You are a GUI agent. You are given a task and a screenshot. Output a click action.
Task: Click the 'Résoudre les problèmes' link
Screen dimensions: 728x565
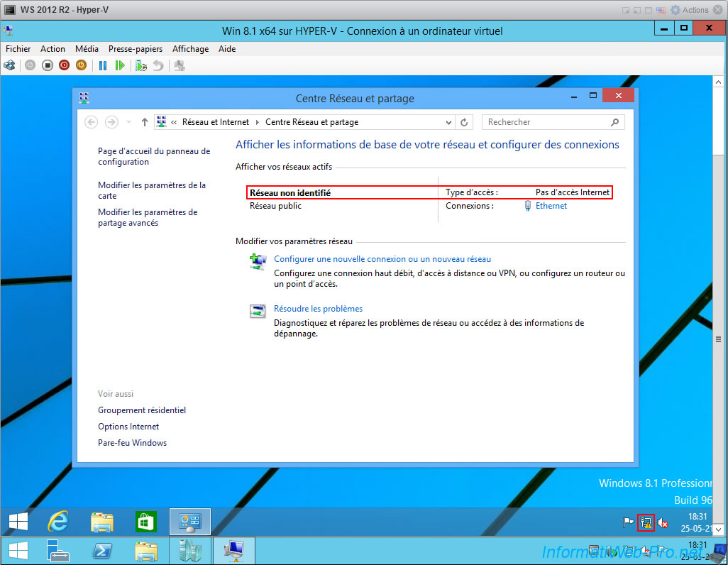click(318, 309)
